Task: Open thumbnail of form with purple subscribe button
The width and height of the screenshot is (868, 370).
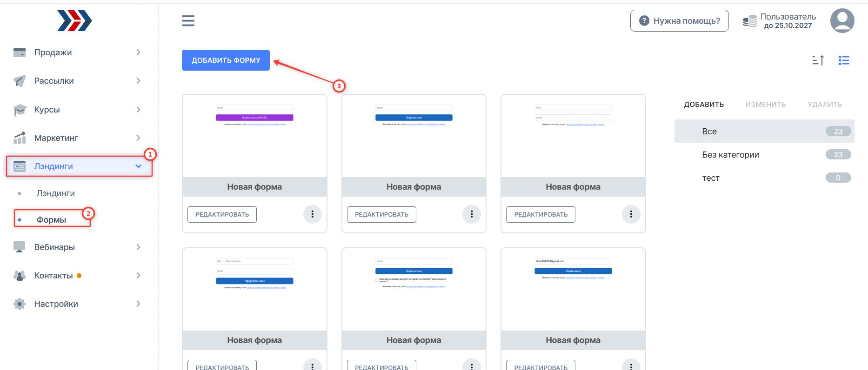Action: 254,136
